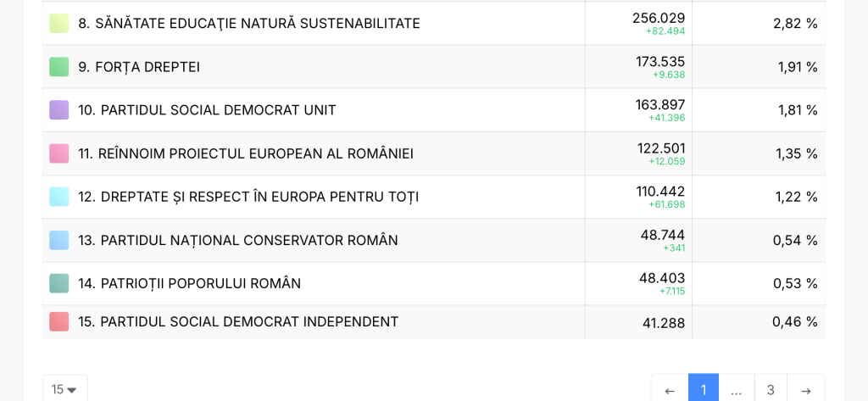The image size is (868, 401).
Task: Click pink swatch for REÎNNOIM PROIECTUL EUROPEAN
Action: point(59,153)
